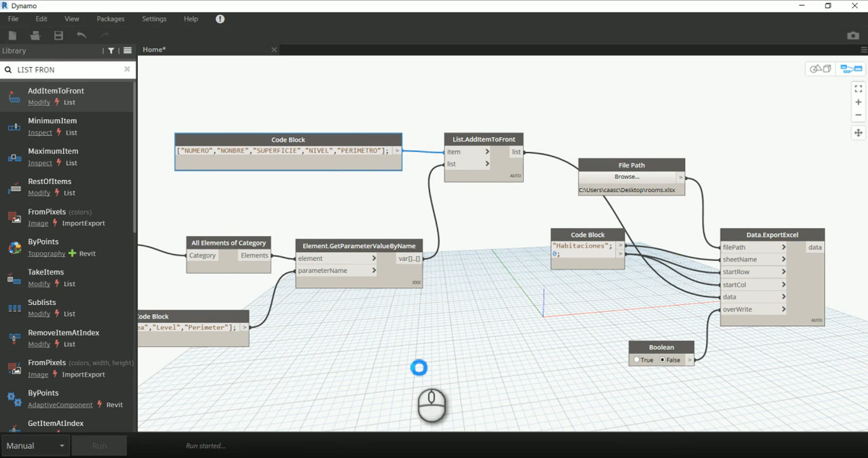Open the Packages menu

pyautogui.click(x=110, y=19)
